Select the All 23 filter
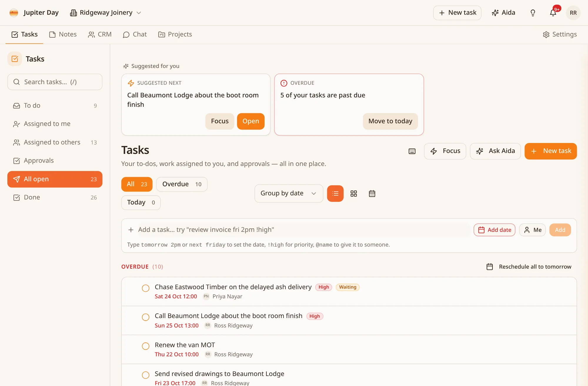Image resolution: width=588 pixels, height=386 pixels. 137,184
